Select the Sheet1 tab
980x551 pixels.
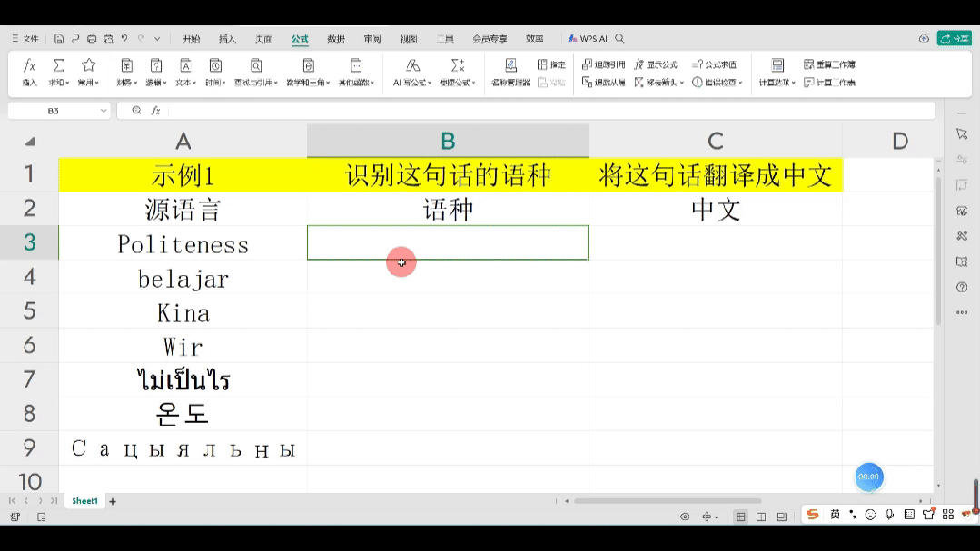(x=84, y=501)
